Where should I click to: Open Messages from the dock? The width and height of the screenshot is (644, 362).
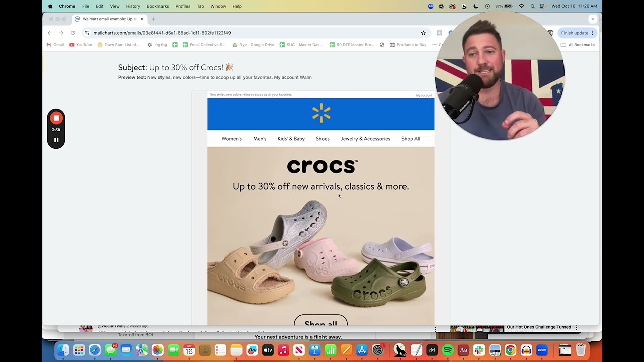(x=110, y=350)
